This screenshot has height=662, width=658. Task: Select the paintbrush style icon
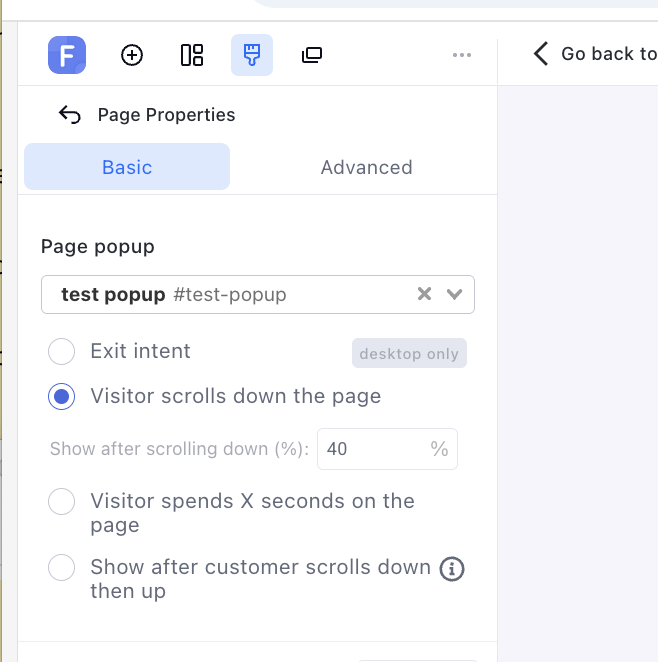pos(252,55)
